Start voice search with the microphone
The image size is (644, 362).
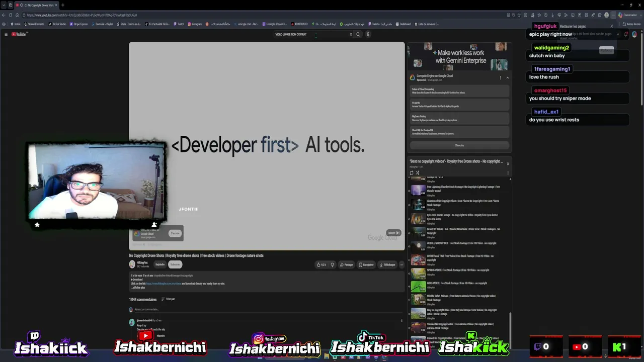(368, 34)
